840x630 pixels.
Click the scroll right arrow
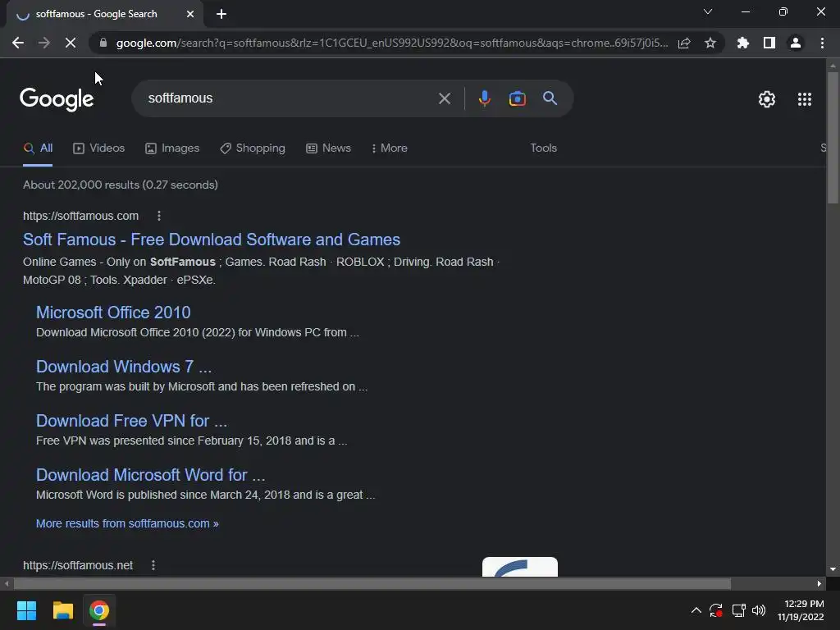(x=819, y=583)
